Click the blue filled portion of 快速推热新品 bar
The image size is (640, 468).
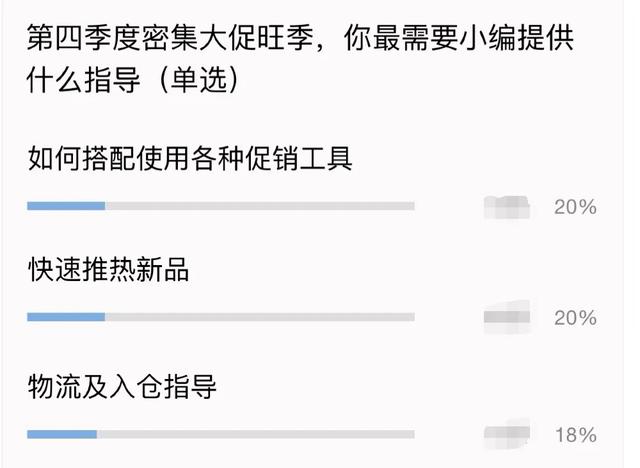click(66, 317)
